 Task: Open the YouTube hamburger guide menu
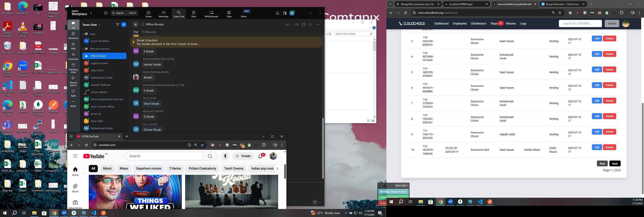tap(75, 156)
